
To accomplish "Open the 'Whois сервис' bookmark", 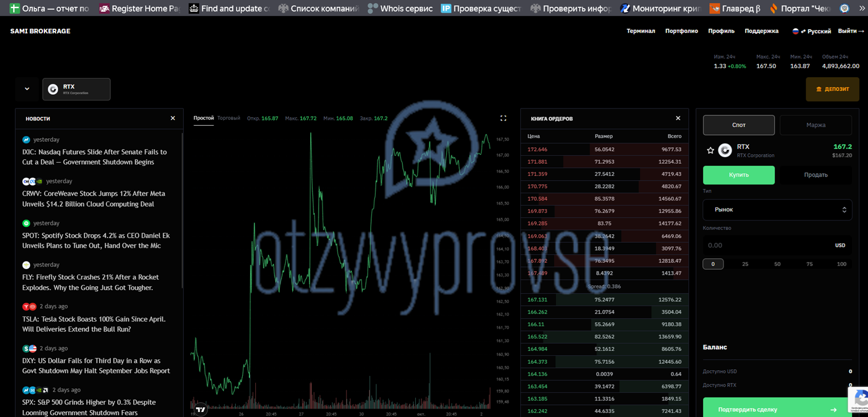I will 400,9.
